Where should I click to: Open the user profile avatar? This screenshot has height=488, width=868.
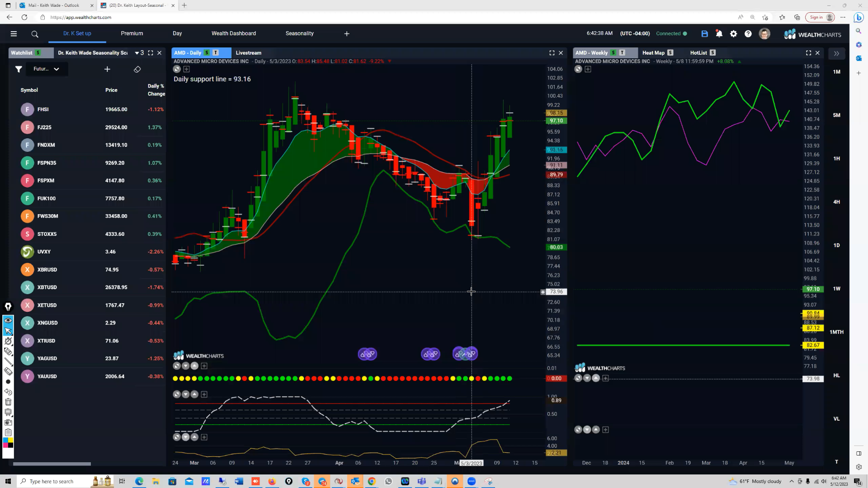(x=764, y=33)
